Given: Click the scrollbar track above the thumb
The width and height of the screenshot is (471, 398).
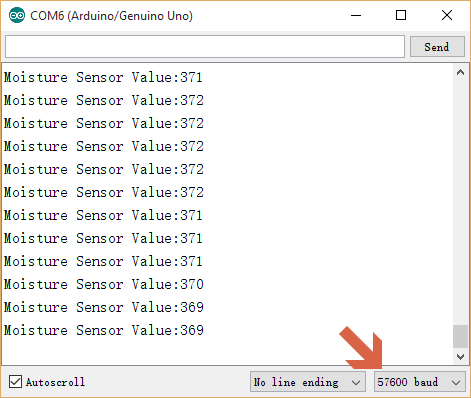Looking at the screenshot, I should pyautogui.click(x=460, y=200).
